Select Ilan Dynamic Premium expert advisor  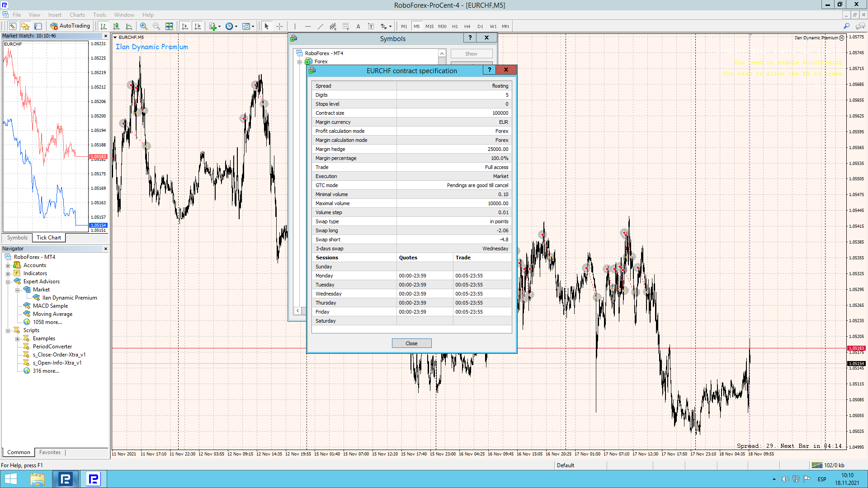(70, 298)
